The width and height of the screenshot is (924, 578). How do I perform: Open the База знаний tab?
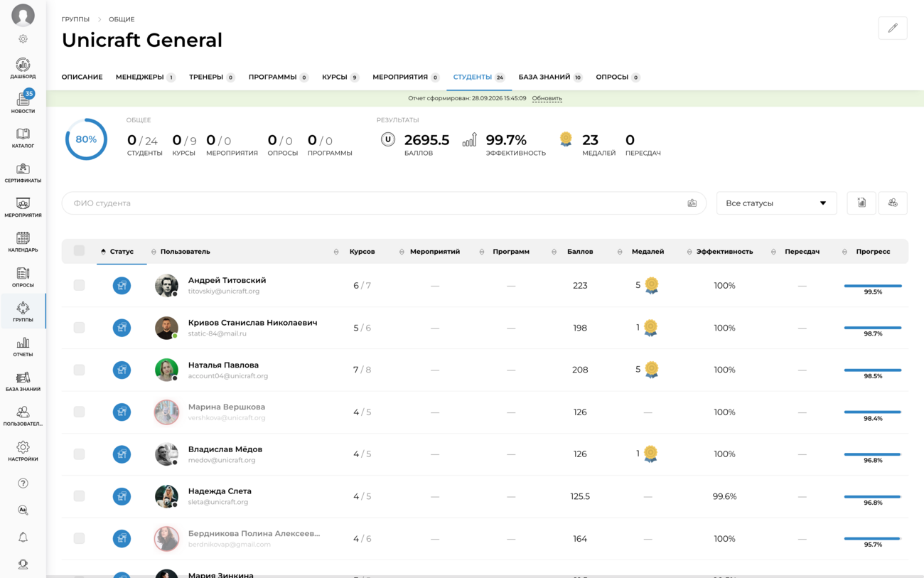coord(550,77)
